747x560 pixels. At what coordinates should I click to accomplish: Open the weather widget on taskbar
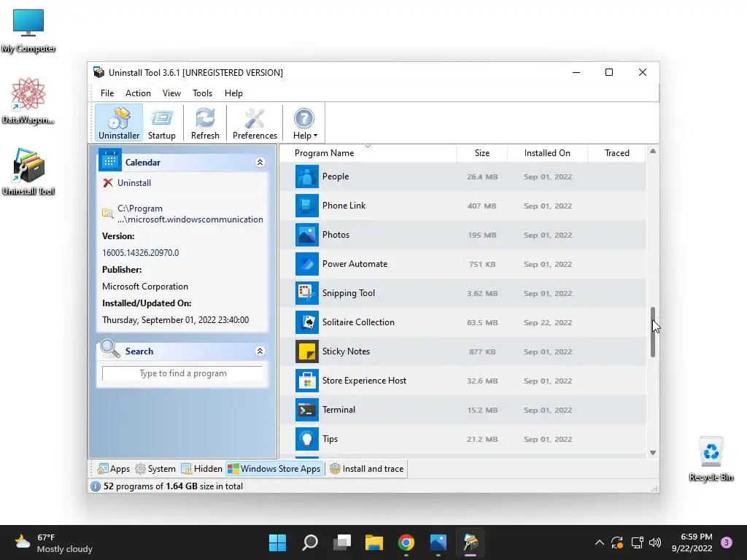[53, 542]
